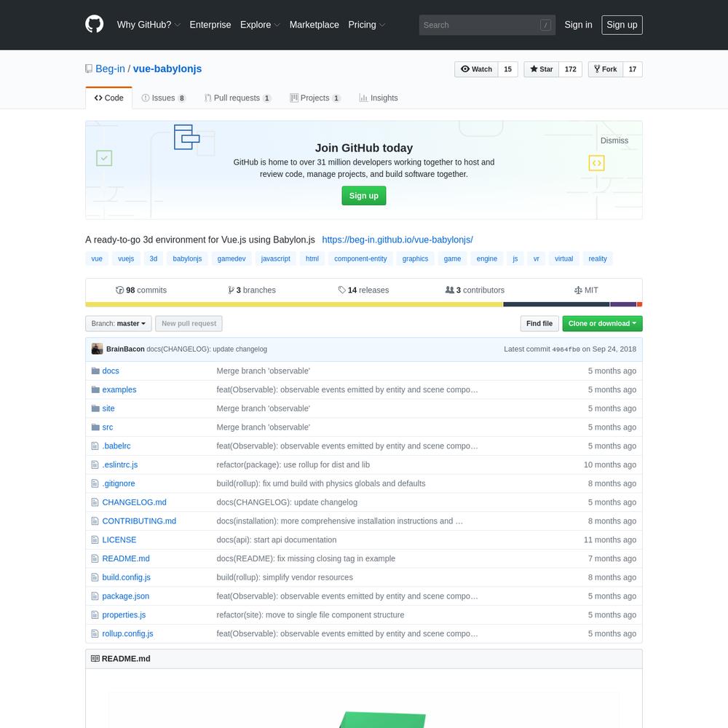Image resolution: width=728 pixels, height=728 pixels.
Task: Watch this repository
Action: (476, 69)
